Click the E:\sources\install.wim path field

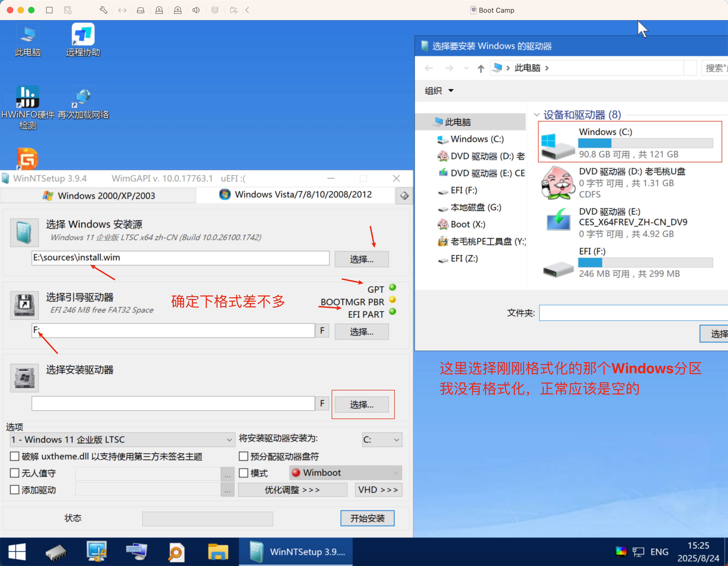[x=180, y=258]
